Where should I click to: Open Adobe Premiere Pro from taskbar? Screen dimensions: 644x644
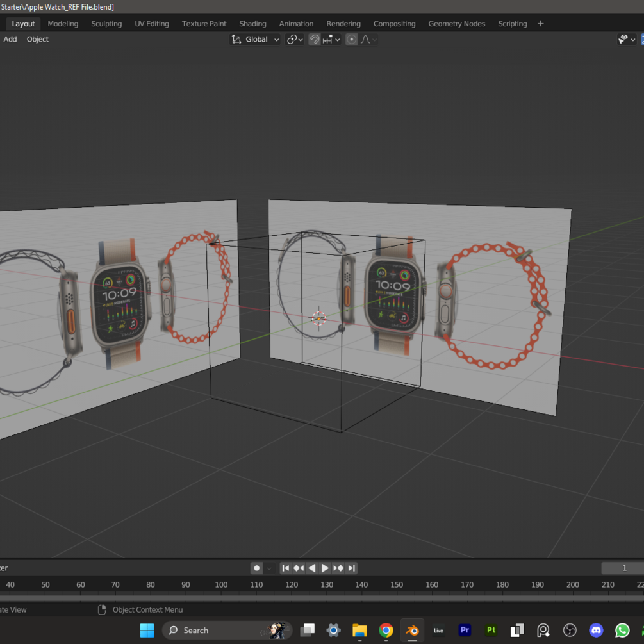465,631
